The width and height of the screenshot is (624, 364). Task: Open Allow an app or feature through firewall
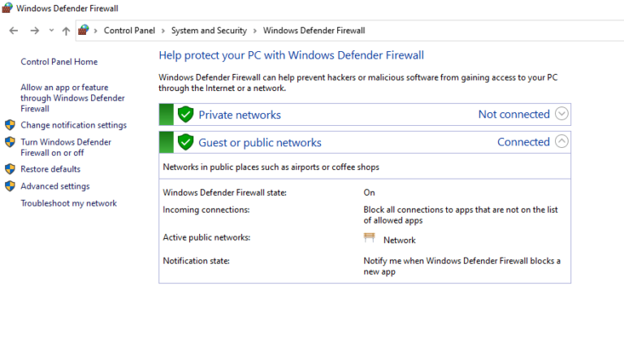click(x=71, y=98)
